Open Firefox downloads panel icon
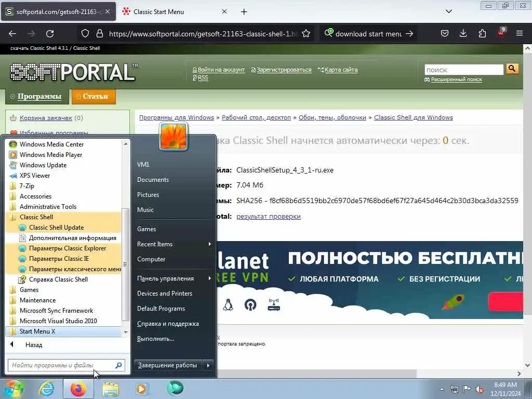This screenshot has width=532, height=399. point(463,33)
